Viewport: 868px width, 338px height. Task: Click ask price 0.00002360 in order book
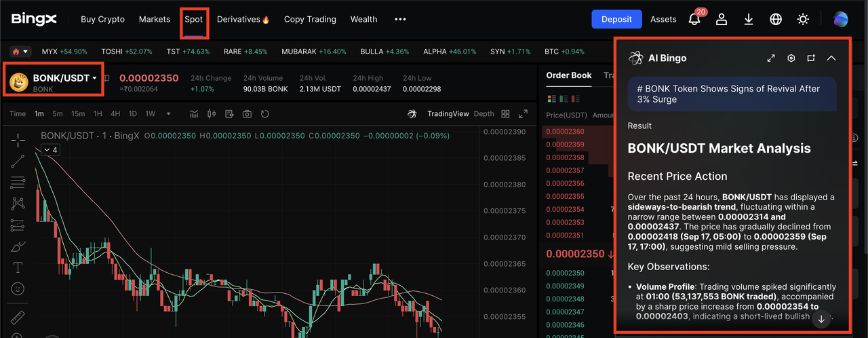pyautogui.click(x=565, y=132)
